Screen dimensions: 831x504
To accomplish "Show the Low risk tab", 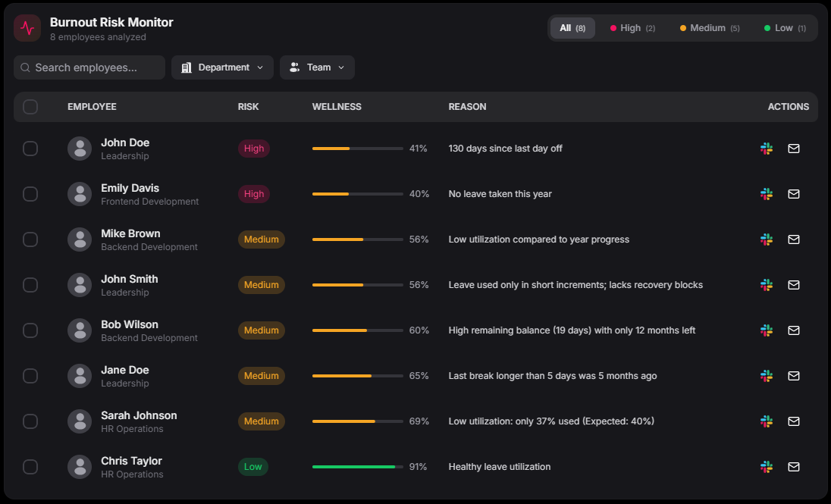I will [785, 28].
